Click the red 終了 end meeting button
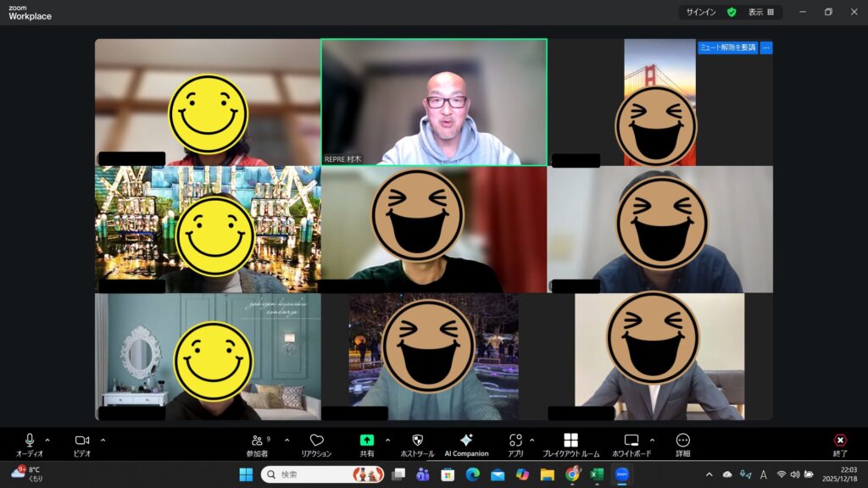This screenshot has height=488, width=868. click(x=840, y=441)
